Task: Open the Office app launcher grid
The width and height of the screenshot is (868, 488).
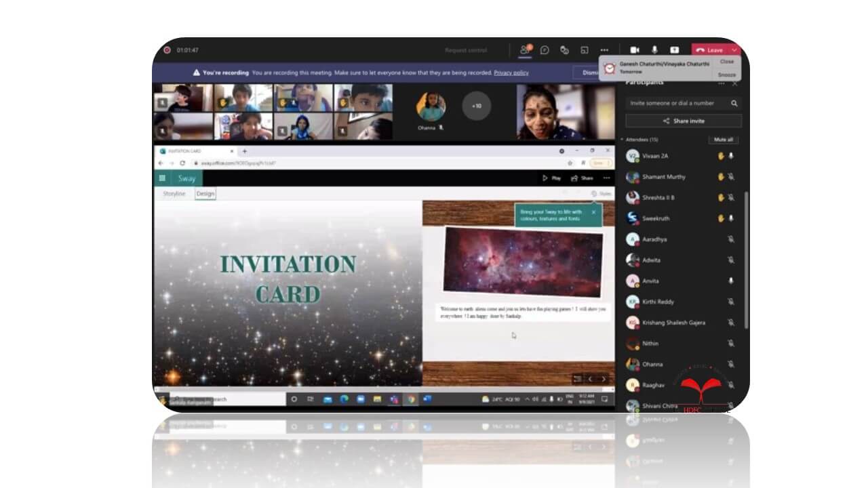Action: click(162, 178)
